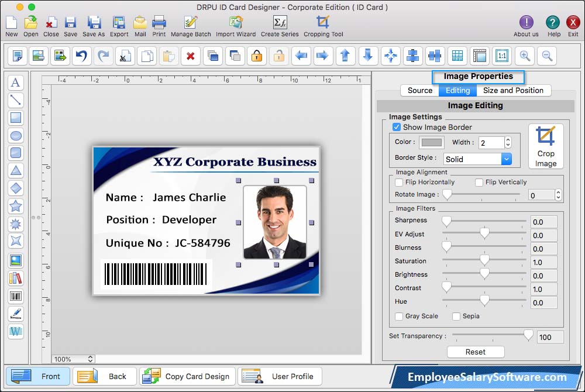The height and width of the screenshot is (392, 585).
Task: Switch to the Front card side
Action: point(38,376)
